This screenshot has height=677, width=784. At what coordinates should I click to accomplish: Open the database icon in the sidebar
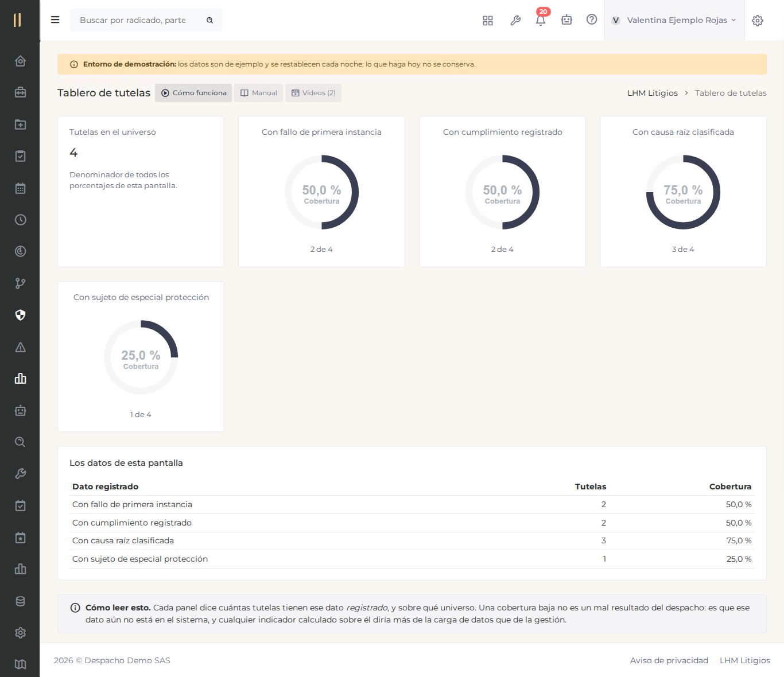point(20,601)
